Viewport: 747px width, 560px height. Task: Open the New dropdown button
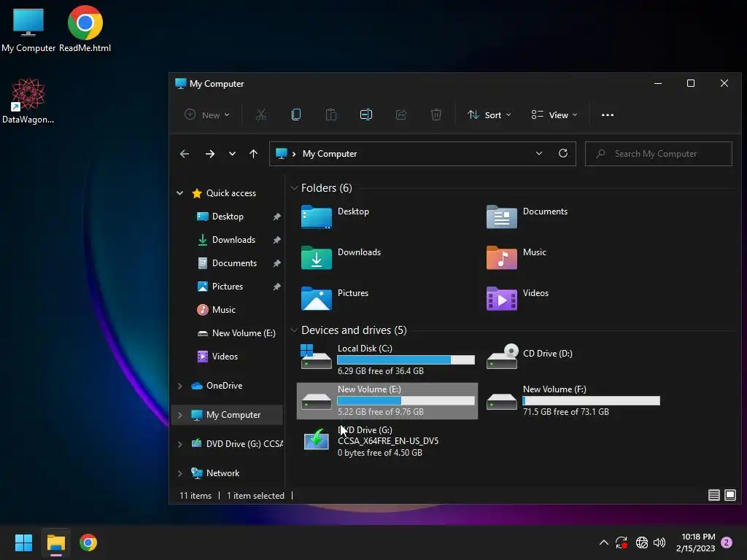[207, 114]
